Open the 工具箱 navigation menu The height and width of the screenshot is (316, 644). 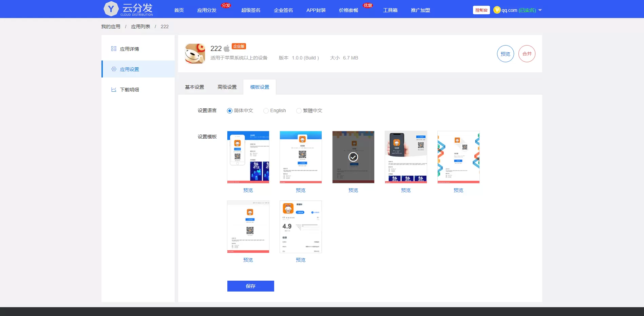390,10
